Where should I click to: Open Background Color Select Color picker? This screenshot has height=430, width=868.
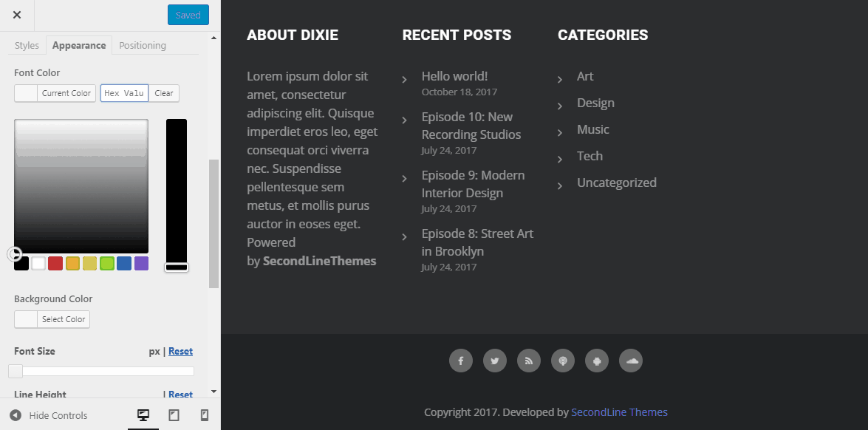point(52,319)
